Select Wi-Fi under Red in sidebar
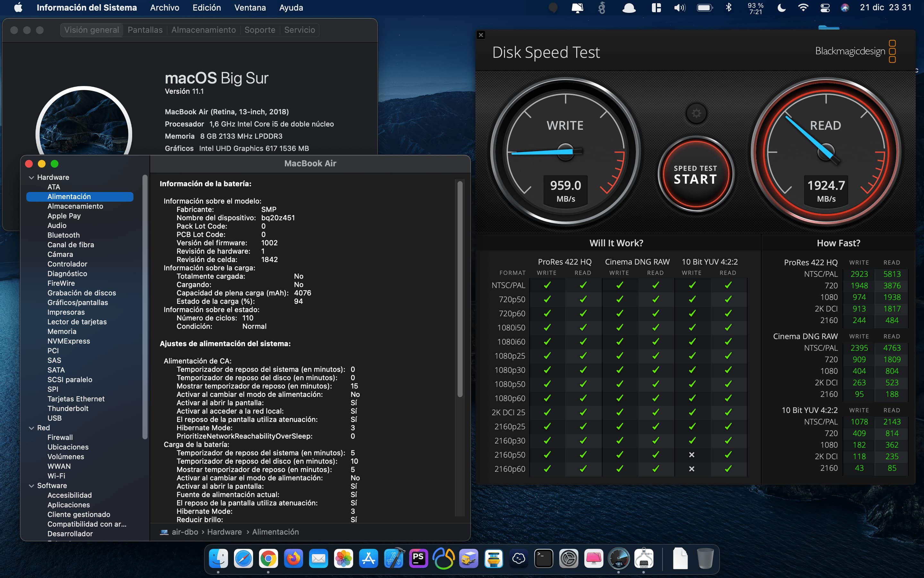This screenshot has height=578, width=924. click(56, 476)
